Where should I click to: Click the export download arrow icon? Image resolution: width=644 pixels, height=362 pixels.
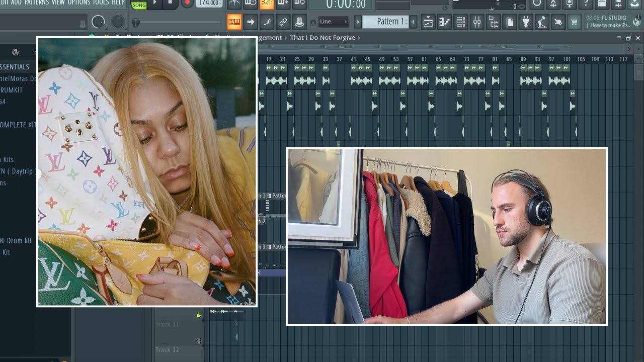(634, 4)
